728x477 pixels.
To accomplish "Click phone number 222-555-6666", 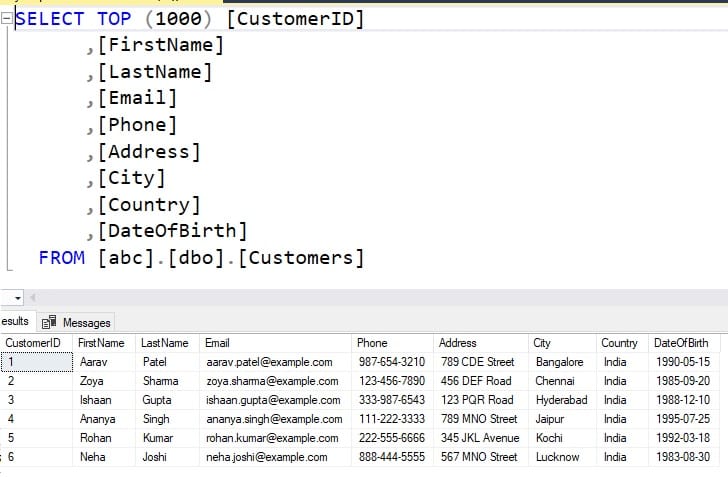I will (391, 438).
